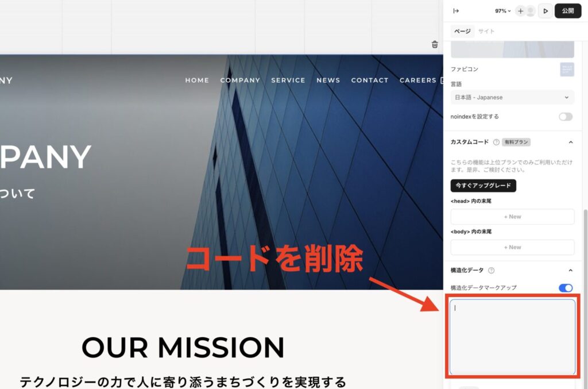Image resolution: width=588 pixels, height=389 pixels.
Task: Collapse the 構造化データ section
Action: pyautogui.click(x=570, y=270)
